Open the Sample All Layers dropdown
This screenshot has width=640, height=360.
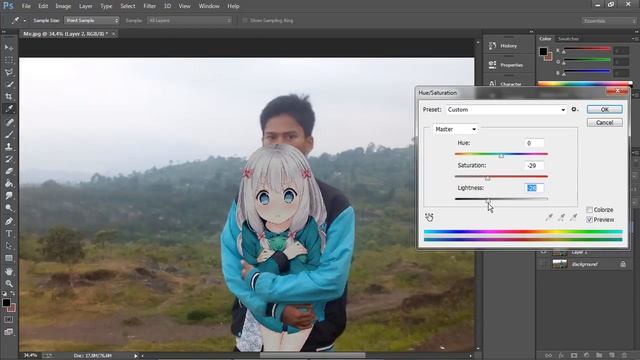pos(189,20)
